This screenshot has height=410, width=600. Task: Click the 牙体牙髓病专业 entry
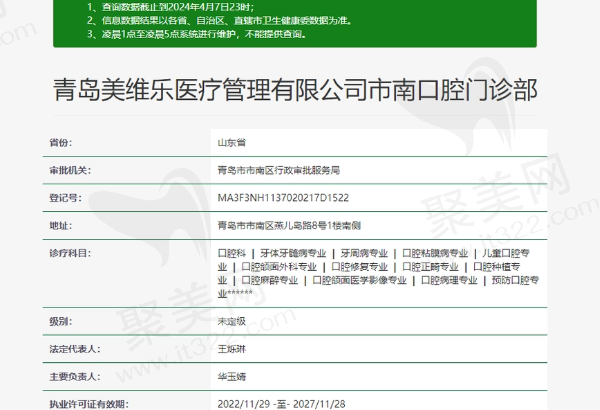point(293,253)
